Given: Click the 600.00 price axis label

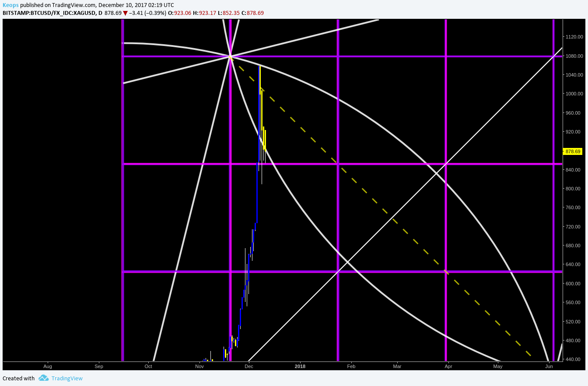Looking at the screenshot, I should [x=574, y=284].
